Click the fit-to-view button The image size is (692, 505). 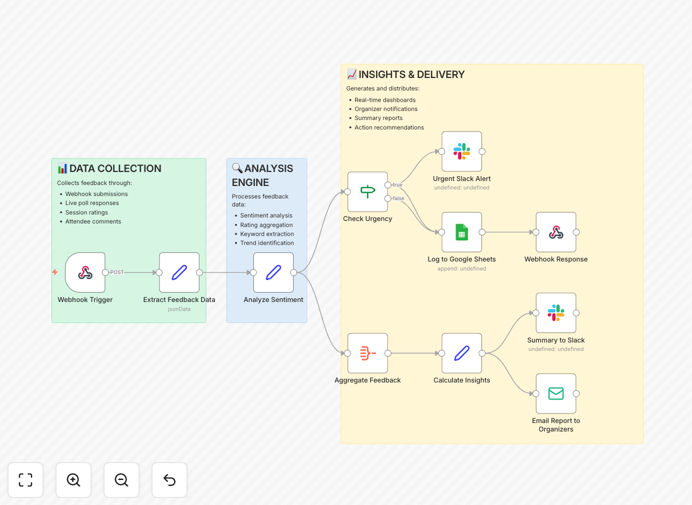pos(26,480)
